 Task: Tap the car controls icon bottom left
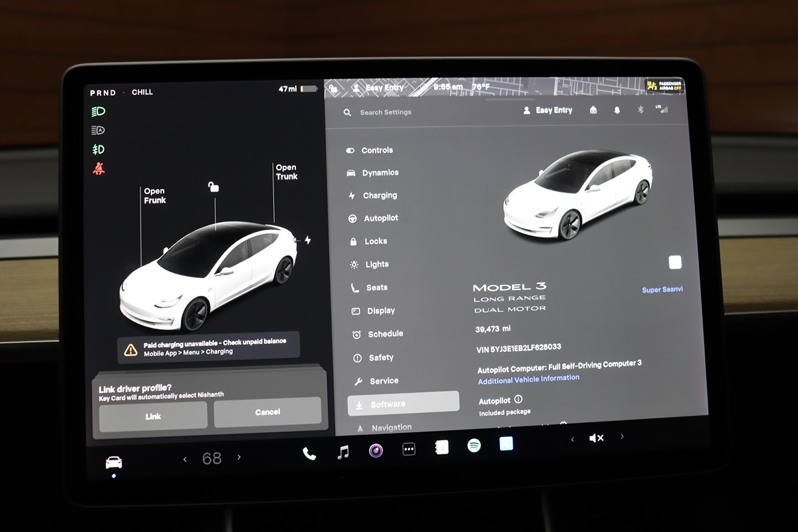(x=114, y=462)
